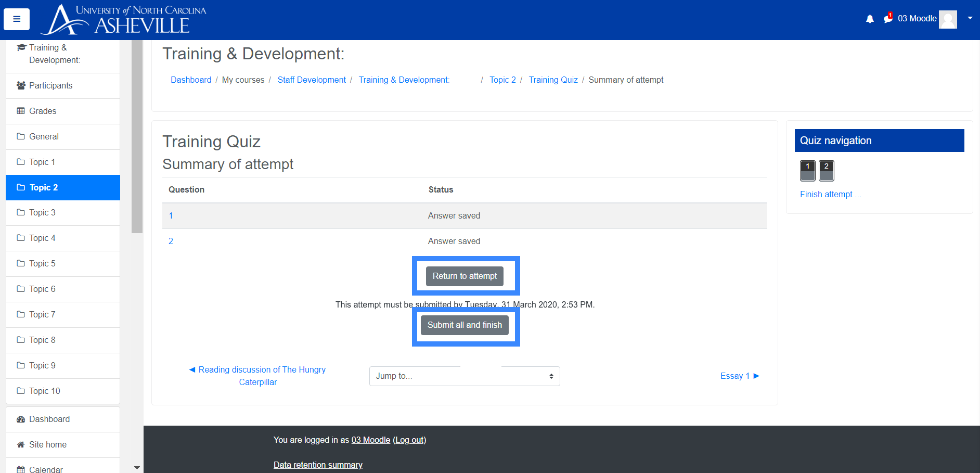This screenshot has height=473, width=980.
Task: Click Return to attempt button
Action: [465, 276]
